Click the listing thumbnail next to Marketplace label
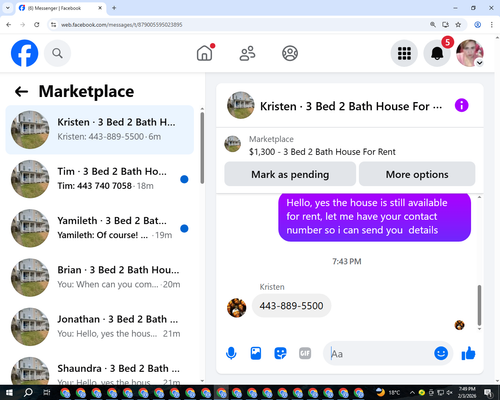This screenshot has height=400, width=500. point(233,144)
